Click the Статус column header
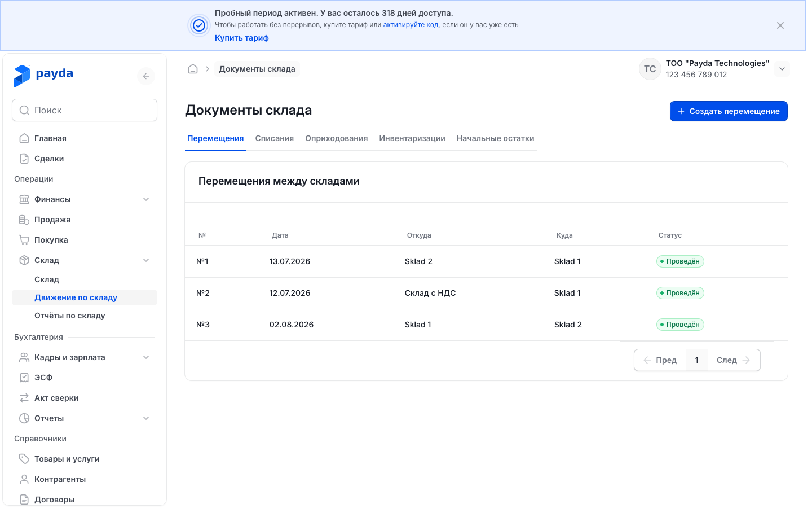 pyautogui.click(x=670, y=235)
